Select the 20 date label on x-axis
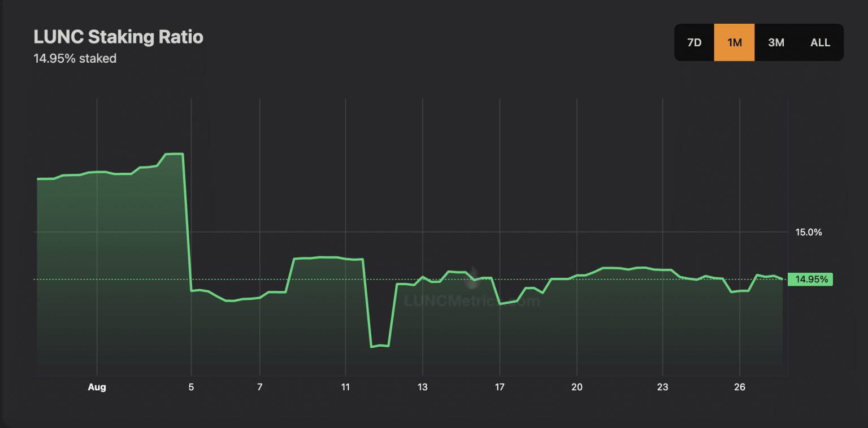Viewport: 868px width, 428px height. tap(576, 387)
